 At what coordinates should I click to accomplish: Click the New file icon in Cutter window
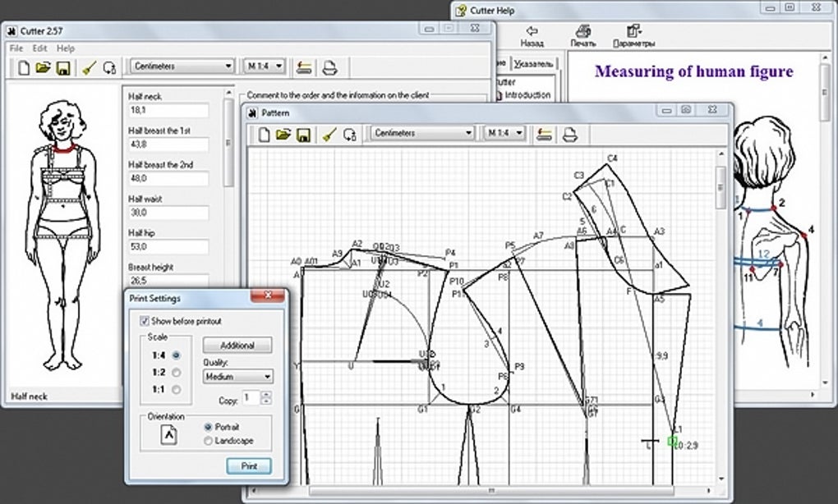tap(24, 67)
